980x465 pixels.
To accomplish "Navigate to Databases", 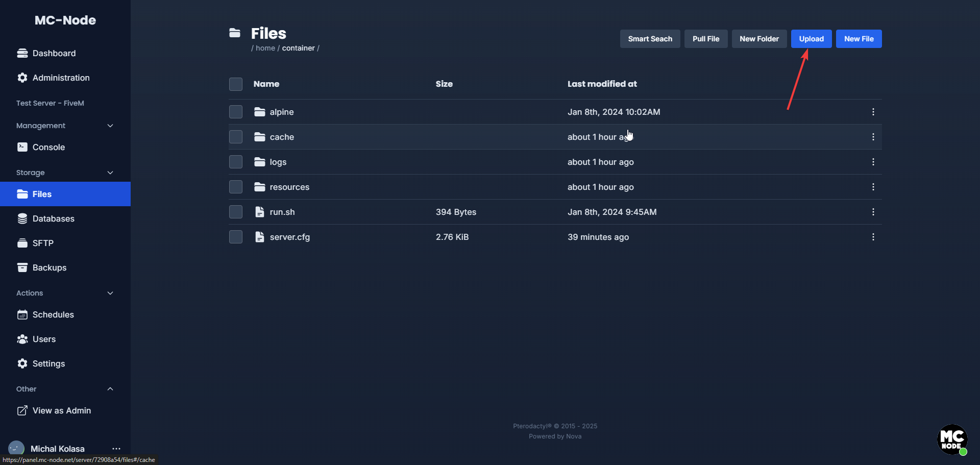I will coord(65,218).
